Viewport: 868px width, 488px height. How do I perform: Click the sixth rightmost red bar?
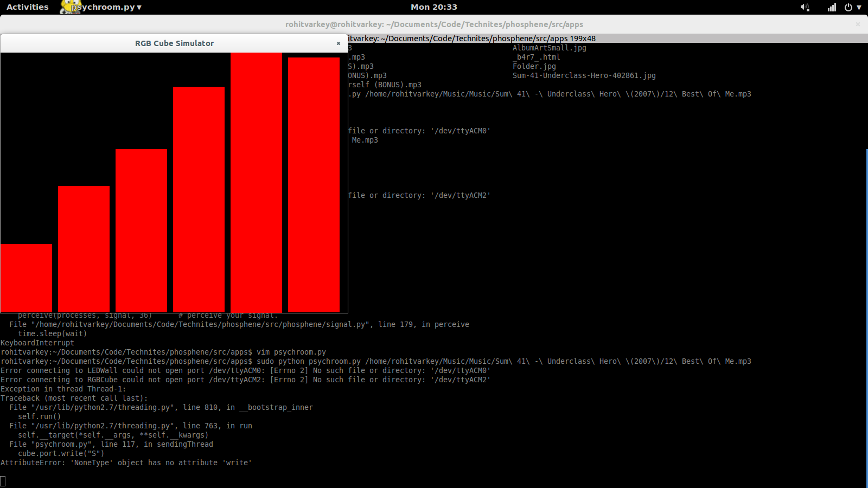[x=314, y=185]
